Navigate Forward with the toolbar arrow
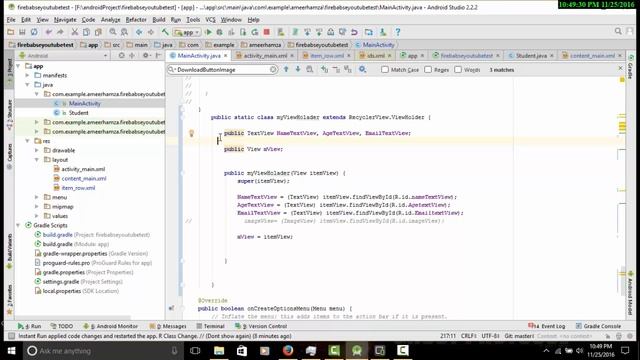Image resolution: width=640 pixels, height=360 pixels. pyautogui.click(x=151, y=32)
